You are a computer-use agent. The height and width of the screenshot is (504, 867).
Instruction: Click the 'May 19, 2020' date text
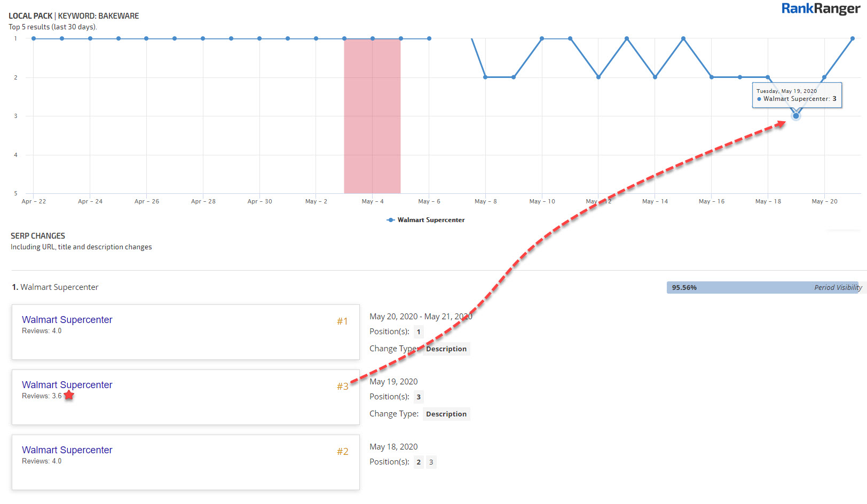[393, 382]
